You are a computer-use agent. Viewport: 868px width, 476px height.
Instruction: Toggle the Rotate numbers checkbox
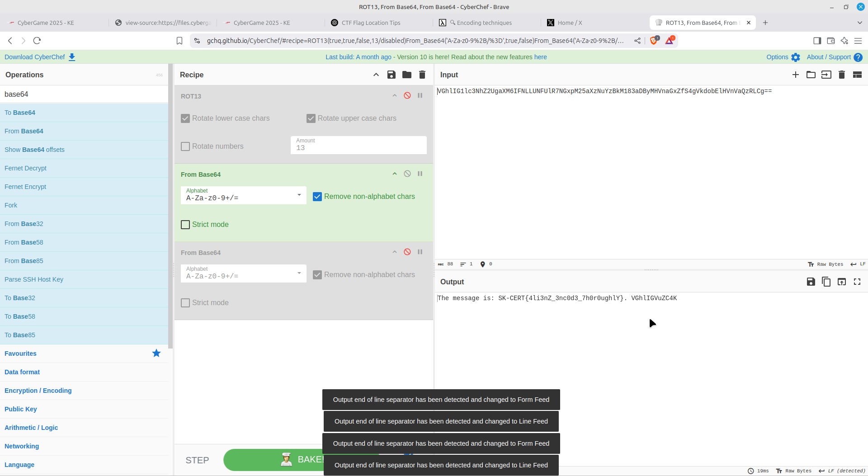click(x=185, y=146)
